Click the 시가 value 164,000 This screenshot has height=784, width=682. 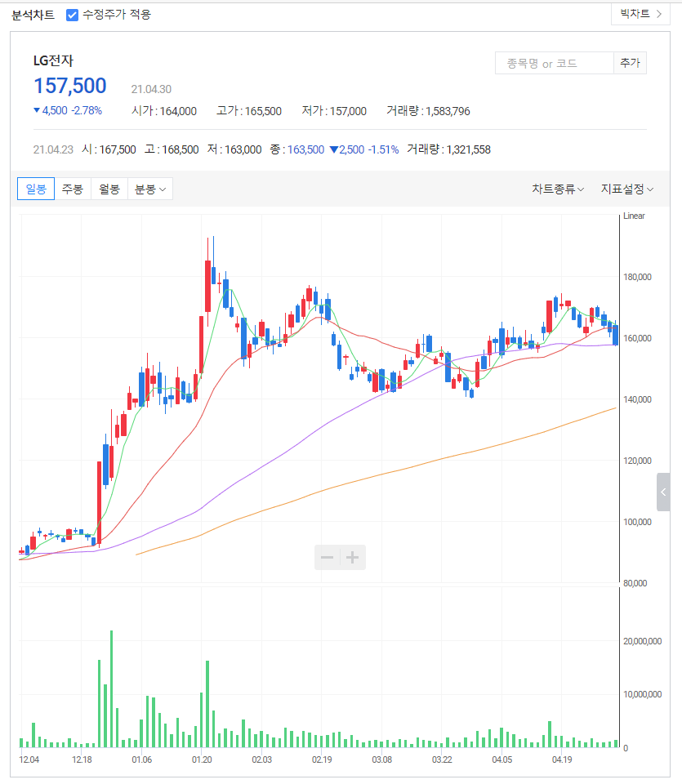pos(178,111)
